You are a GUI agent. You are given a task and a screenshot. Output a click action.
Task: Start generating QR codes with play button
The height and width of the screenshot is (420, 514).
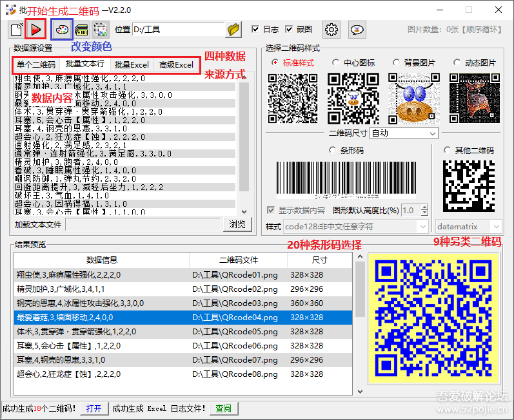(x=35, y=30)
